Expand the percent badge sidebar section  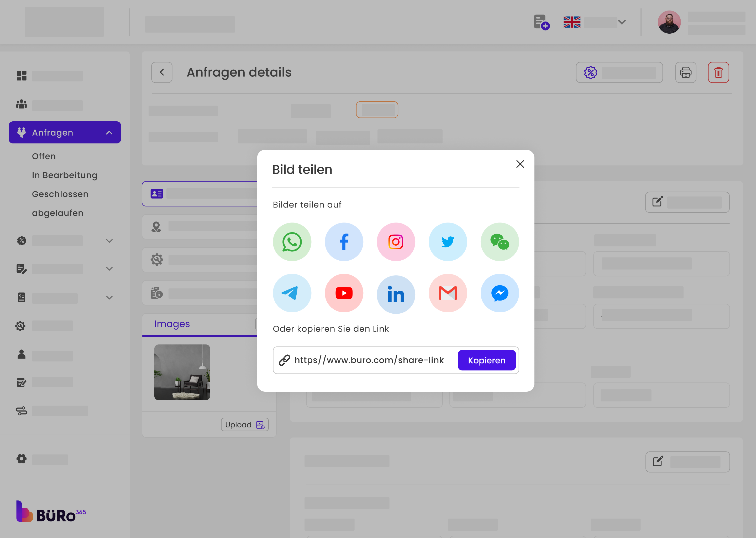pos(109,241)
